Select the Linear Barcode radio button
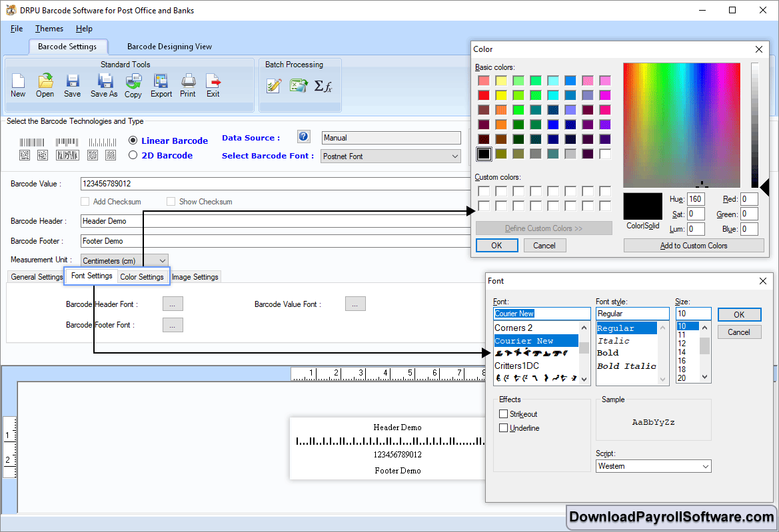Image resolution: width=779 pixels, height=532 pixels. tap(133, 140)
